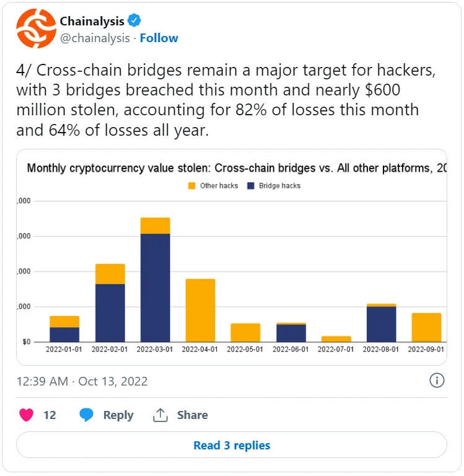This screenshot has width=464, height=476.
Task: Click the Chainalysis orange logo avatar
Action: point(36,29)
